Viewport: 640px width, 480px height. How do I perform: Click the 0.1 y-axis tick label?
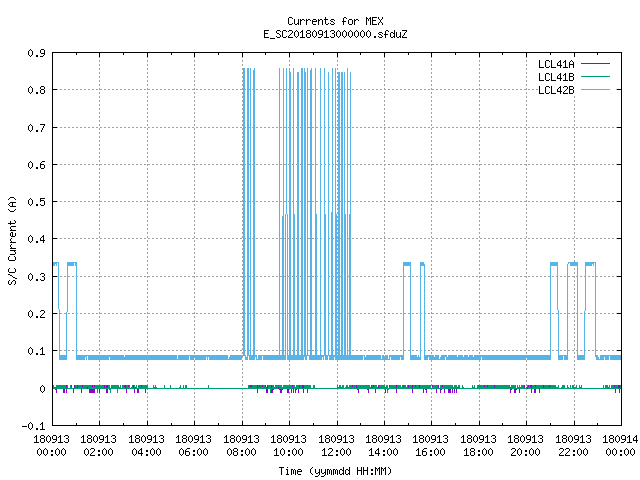(x=36, y=351)
